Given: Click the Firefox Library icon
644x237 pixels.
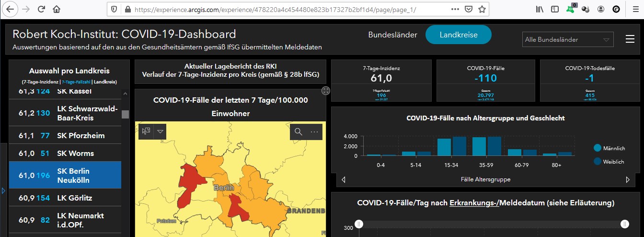Looking at the screenshot, I should (540, 9).
